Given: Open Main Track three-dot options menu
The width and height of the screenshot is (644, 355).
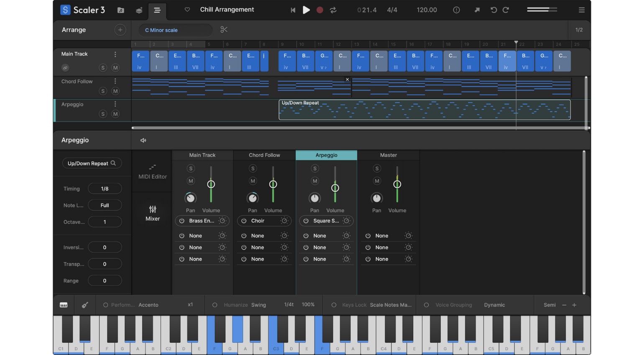Looking at the screenshot, I should coord(115,54).
